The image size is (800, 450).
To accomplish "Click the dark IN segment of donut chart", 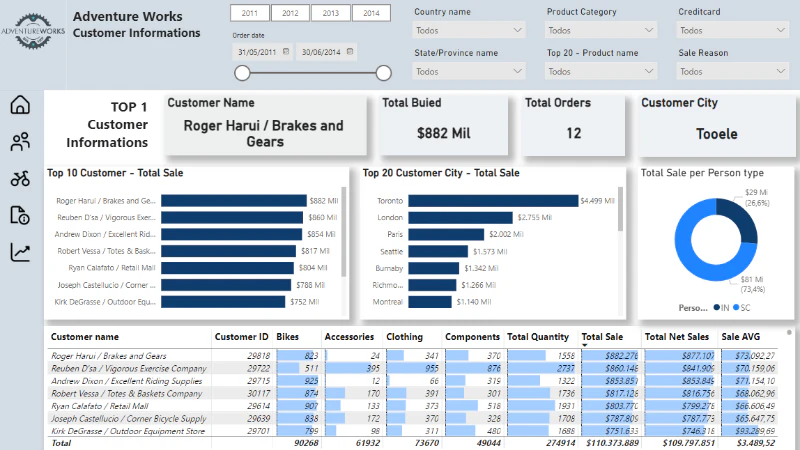I will (744, 218).
